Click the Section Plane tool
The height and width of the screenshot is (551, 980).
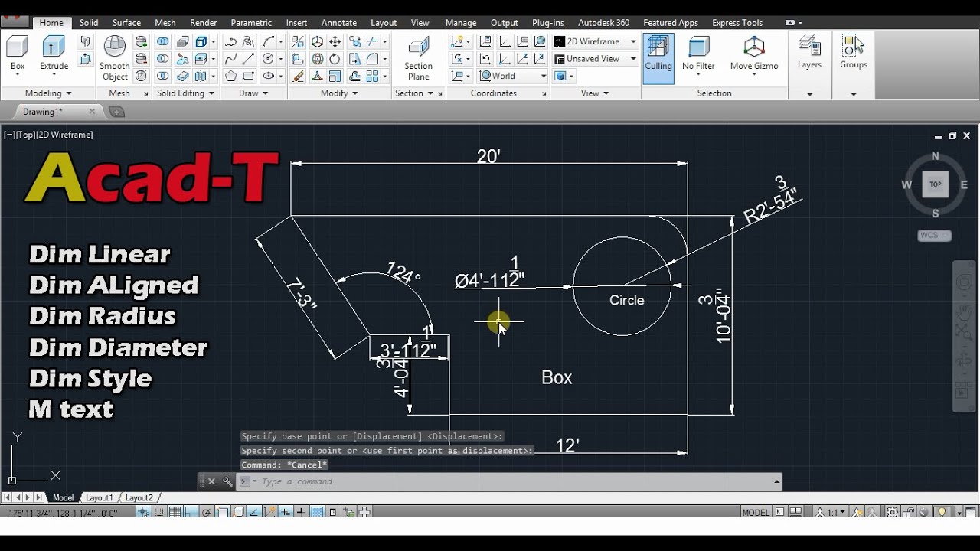(x=419, y=58)
